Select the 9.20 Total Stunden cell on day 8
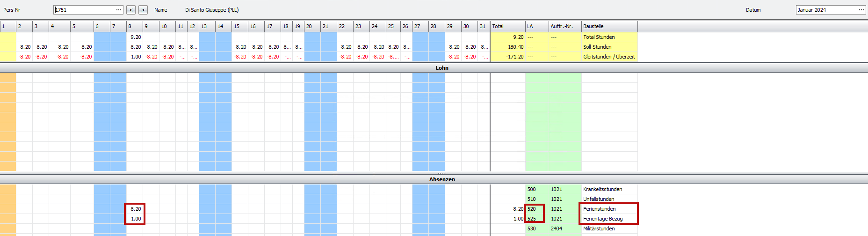This screenshot has height=236, width=868. pyautogui.click(x=135, y=37)
